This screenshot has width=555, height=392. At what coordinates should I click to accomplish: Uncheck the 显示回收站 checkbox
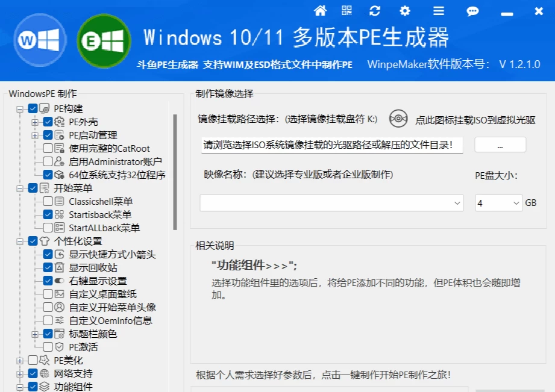(x=48, y=267)
